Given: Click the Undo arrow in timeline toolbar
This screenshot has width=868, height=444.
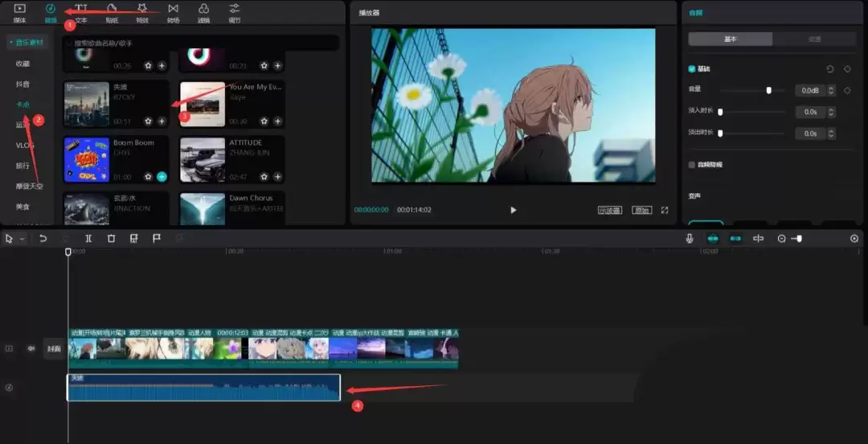Looking at the screenshot, I should [43, 239].
